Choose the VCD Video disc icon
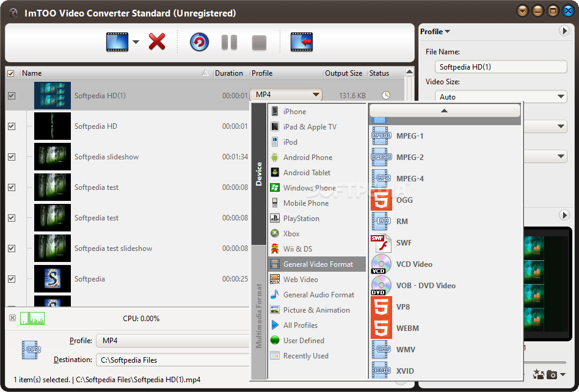 coord(381,264)
